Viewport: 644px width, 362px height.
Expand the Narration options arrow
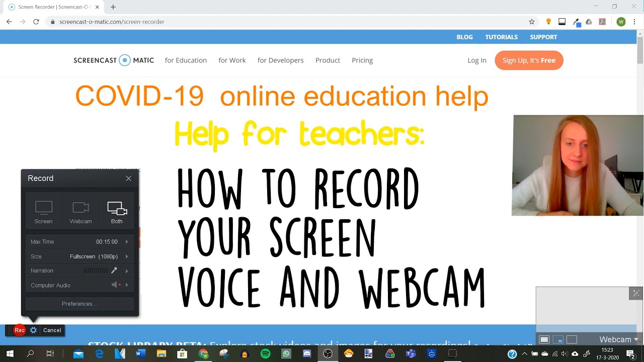(127, 271)
